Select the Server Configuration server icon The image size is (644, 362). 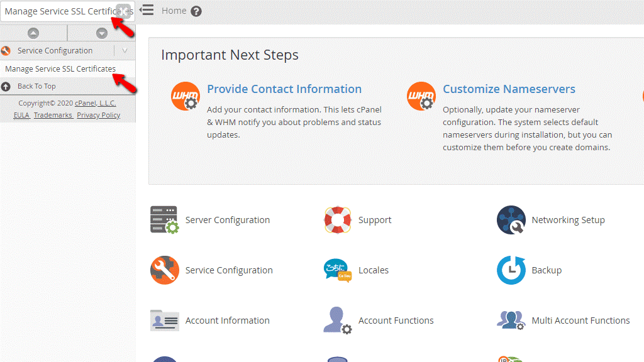click(x=164, y=220)
